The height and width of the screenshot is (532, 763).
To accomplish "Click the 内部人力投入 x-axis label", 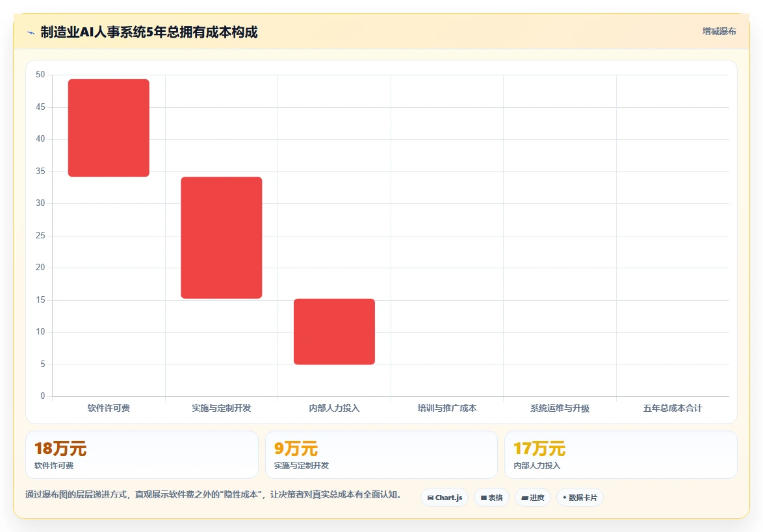I will coord(334,408).
